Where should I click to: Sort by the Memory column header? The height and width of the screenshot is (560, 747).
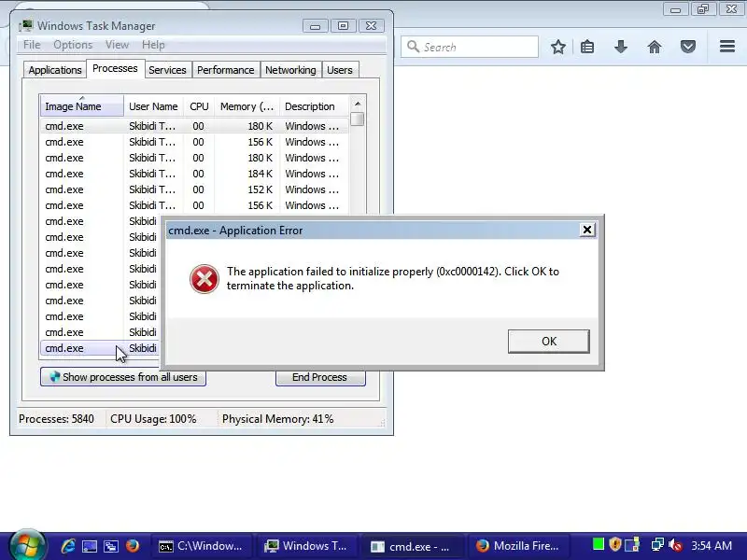tap(247, 106)
